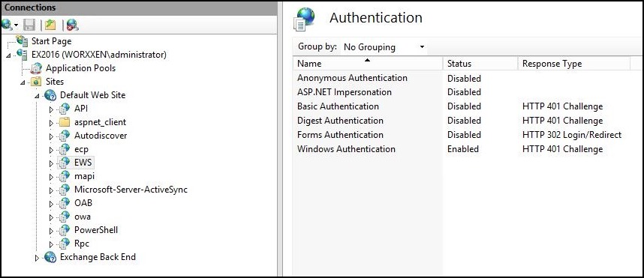
Task: Click the HTTP 302 Login/Redirect response type
Action: tap(572, 134)
